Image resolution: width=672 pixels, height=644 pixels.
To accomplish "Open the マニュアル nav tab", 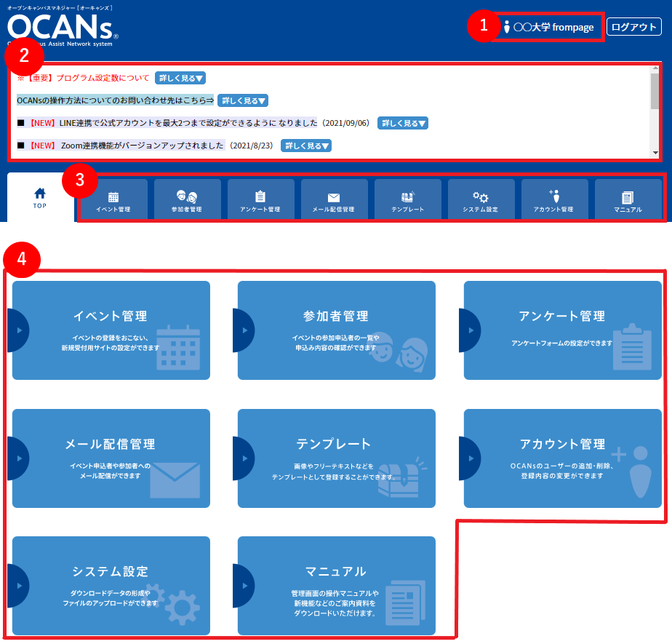I will pyautogui.click(x=628, y=200).
